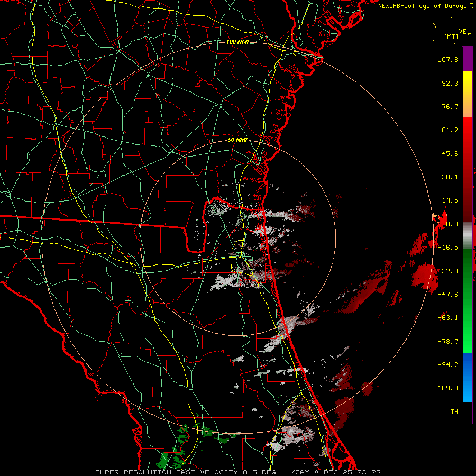This screenshot has height=476, width=476.
Task: Click the TH legend label
Action: [454, 411]
